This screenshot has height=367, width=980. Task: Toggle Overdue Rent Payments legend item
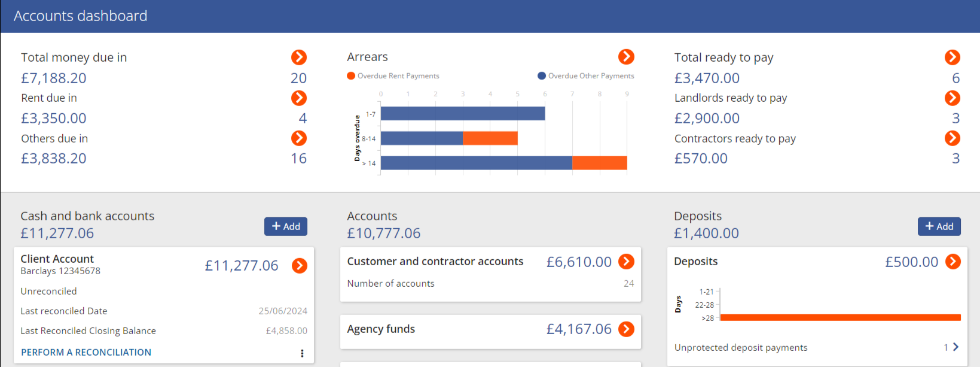click(x=393, y=76)
